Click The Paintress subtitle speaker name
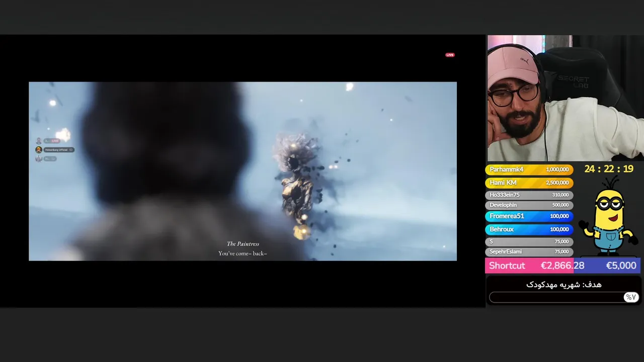Viewport: 644px width, 362px height. point(243,244)
